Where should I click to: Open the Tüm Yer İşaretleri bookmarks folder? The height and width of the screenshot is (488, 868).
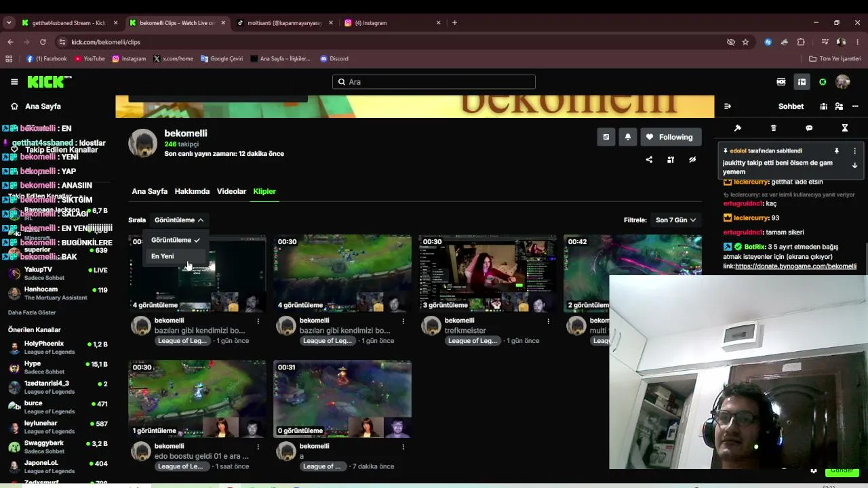835,59
